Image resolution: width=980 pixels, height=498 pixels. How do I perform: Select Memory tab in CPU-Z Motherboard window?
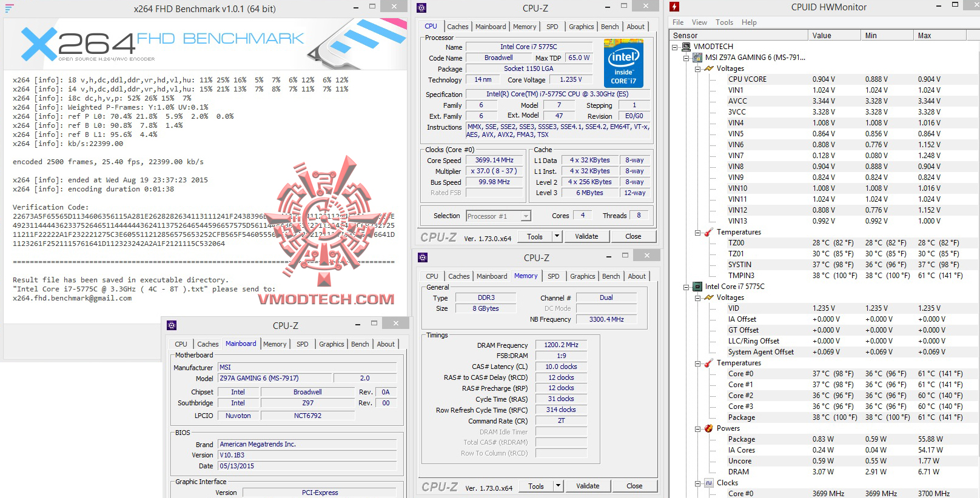[275, 344]
